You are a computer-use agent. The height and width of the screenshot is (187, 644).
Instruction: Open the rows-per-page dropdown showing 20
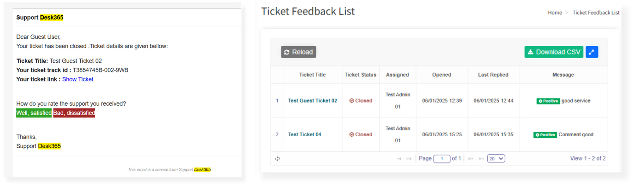coord(496,159)
